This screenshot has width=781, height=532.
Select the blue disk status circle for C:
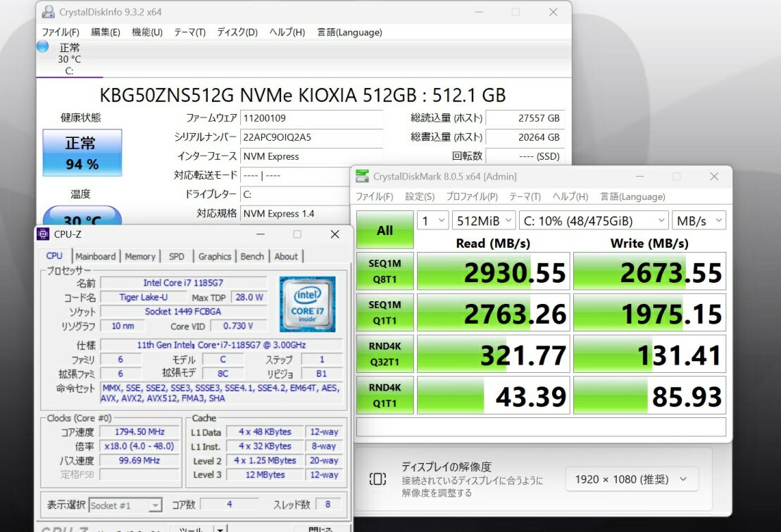[42, 46]
